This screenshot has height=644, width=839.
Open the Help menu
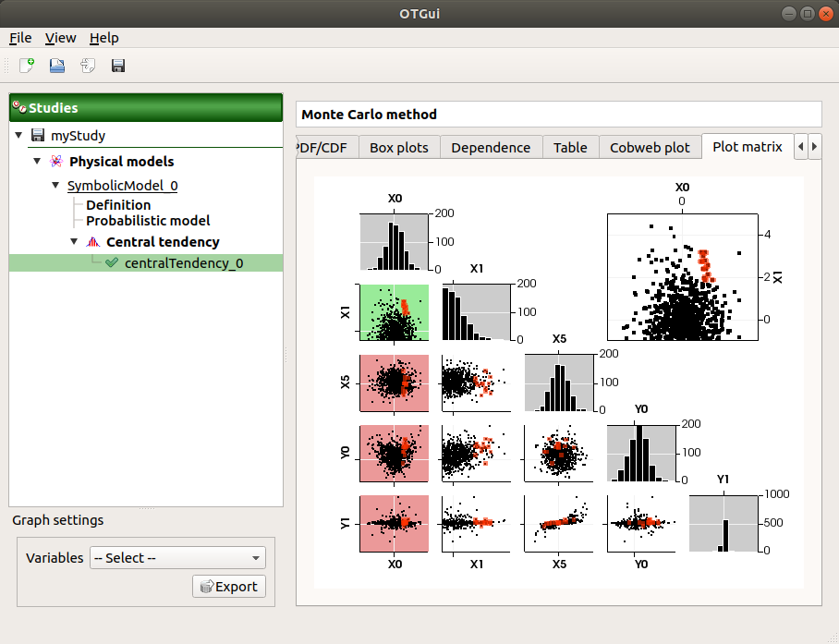point(103,38)
